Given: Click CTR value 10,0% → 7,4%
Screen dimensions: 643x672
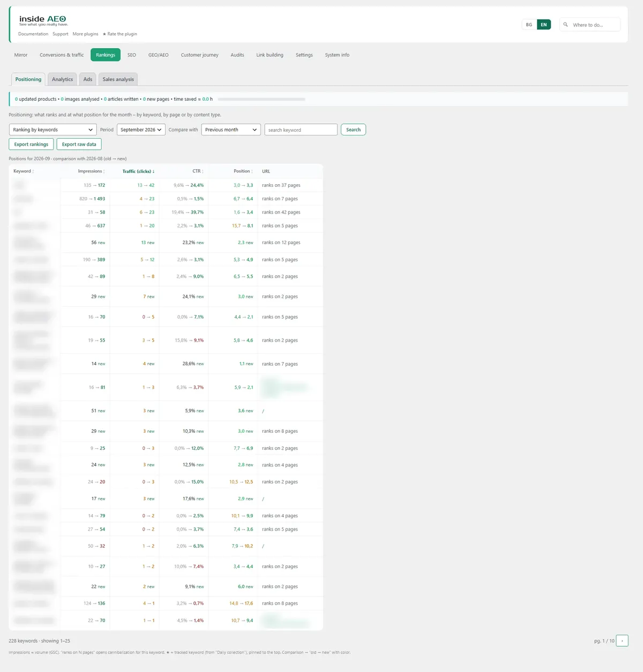Looking at the screenshot, I should coord(189,567).
